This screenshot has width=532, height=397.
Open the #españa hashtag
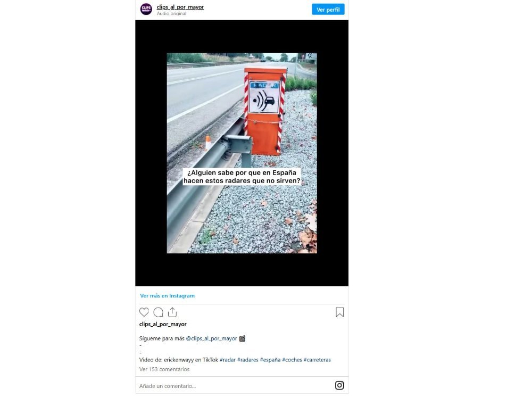270,360
